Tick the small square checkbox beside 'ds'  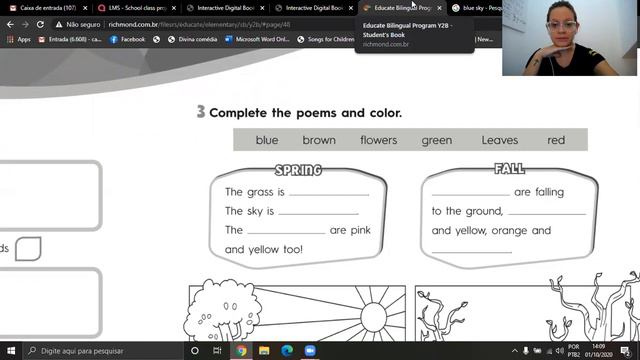point(28,249)
